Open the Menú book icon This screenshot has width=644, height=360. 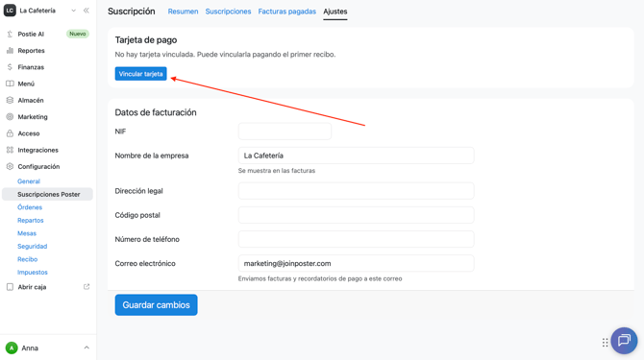[10, 84]
